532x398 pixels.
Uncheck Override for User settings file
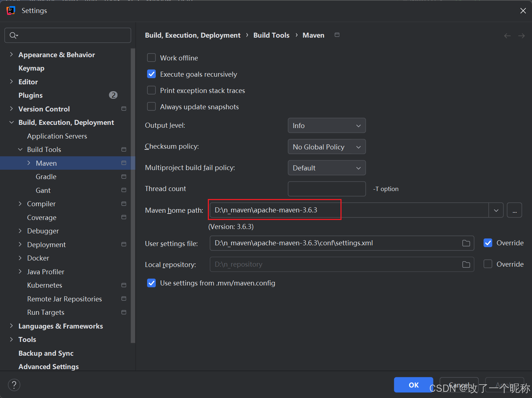(488, 243)
